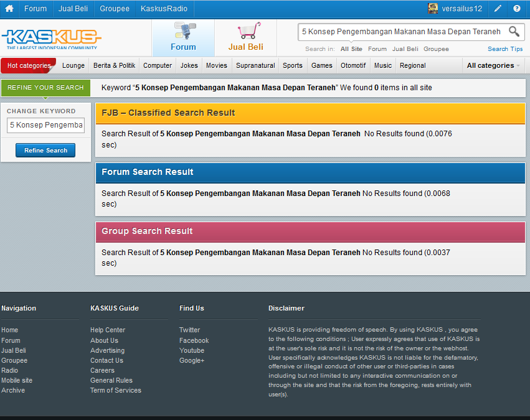The height and width of the screenshot is (420, 530).
Task: Open Groupee in top navigation bar
Action: [x=115, y=9]
